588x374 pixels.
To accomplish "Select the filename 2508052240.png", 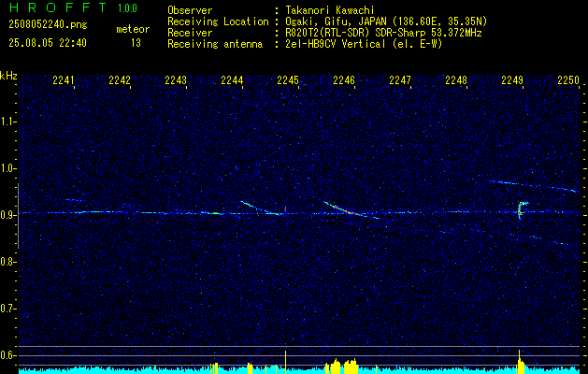I will coord(48,25).
